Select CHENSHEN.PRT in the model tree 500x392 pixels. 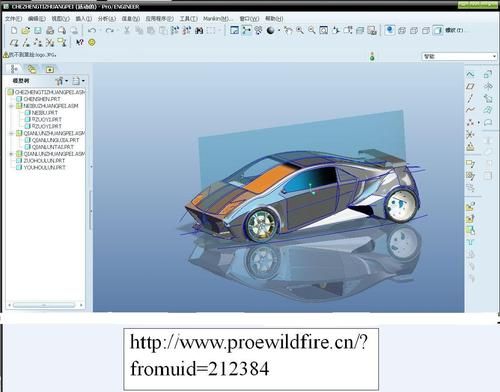tap(42, 99)
